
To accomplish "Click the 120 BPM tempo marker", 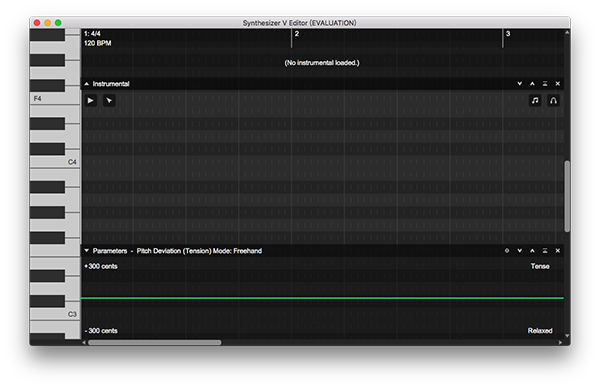I will pyautogui.click(x=98, y=43).
